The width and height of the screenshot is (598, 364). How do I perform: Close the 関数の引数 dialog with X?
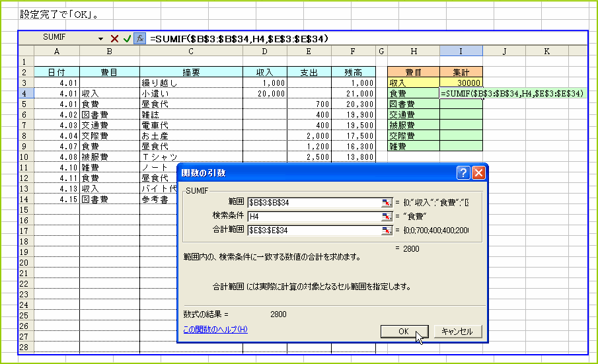(x=478, y=173)
